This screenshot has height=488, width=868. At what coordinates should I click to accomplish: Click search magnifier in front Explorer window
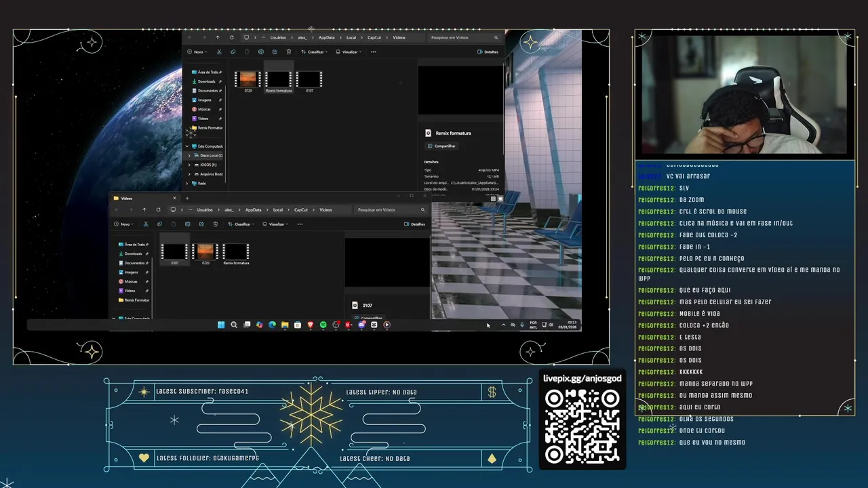click(x=422, y=209)
